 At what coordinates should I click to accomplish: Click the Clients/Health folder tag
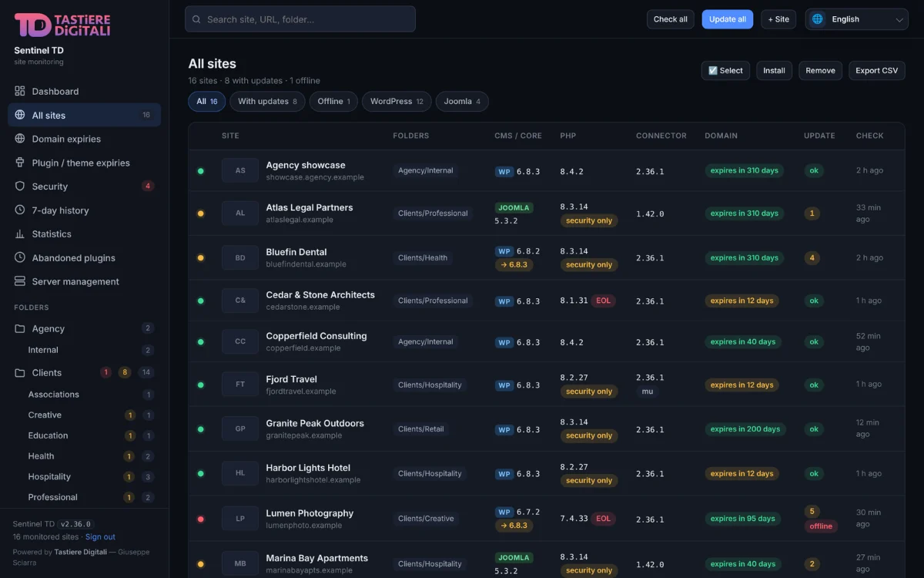coord(423,258)
